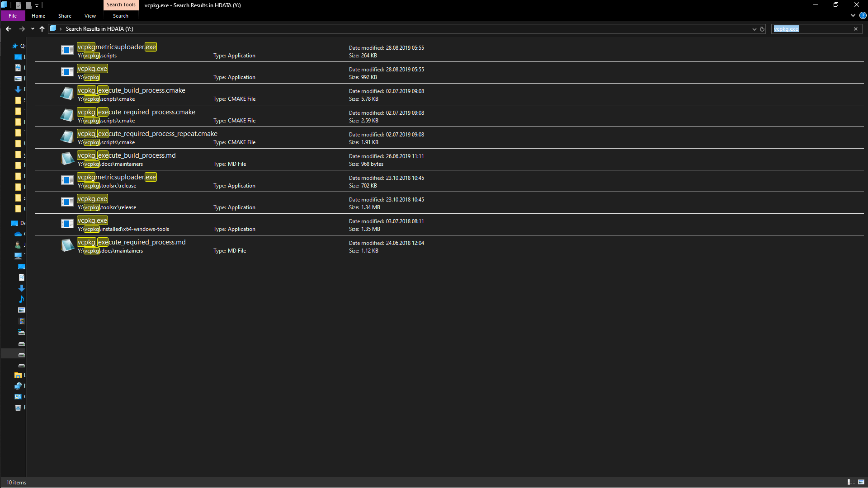Click the New folder quick access icon
This screenshot has width=868, height=488.
click(x=28, y=5)
